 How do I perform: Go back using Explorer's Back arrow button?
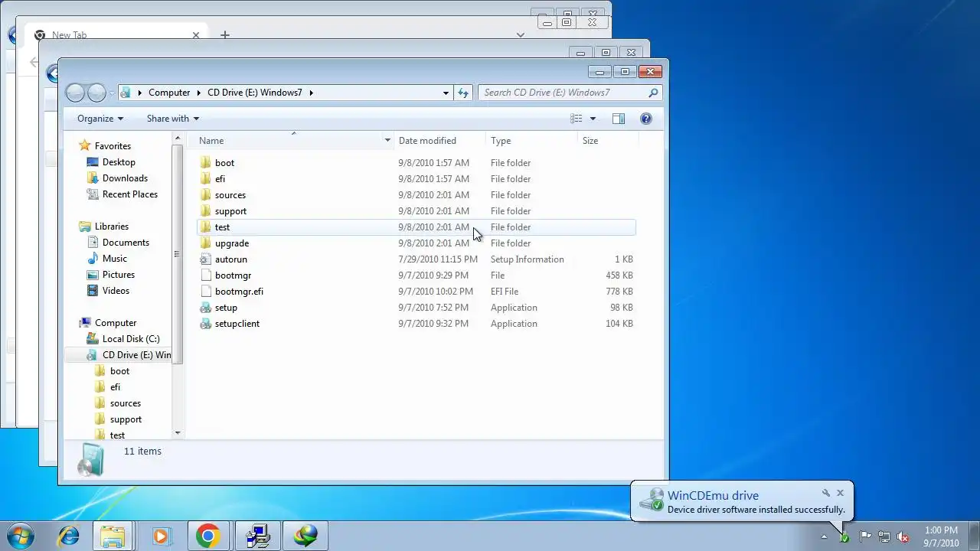(75, 93)
